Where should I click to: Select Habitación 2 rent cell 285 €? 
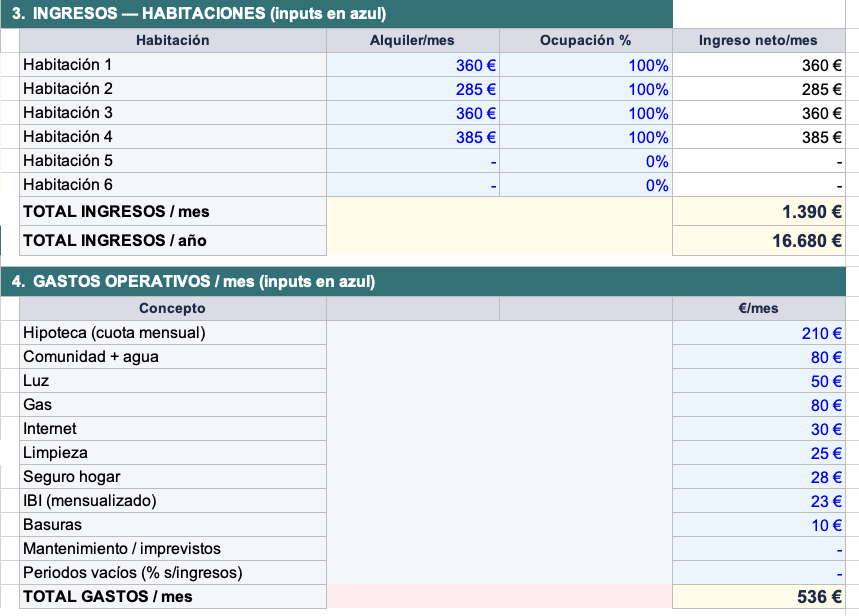pyautogui.click(x=413, y=89)
